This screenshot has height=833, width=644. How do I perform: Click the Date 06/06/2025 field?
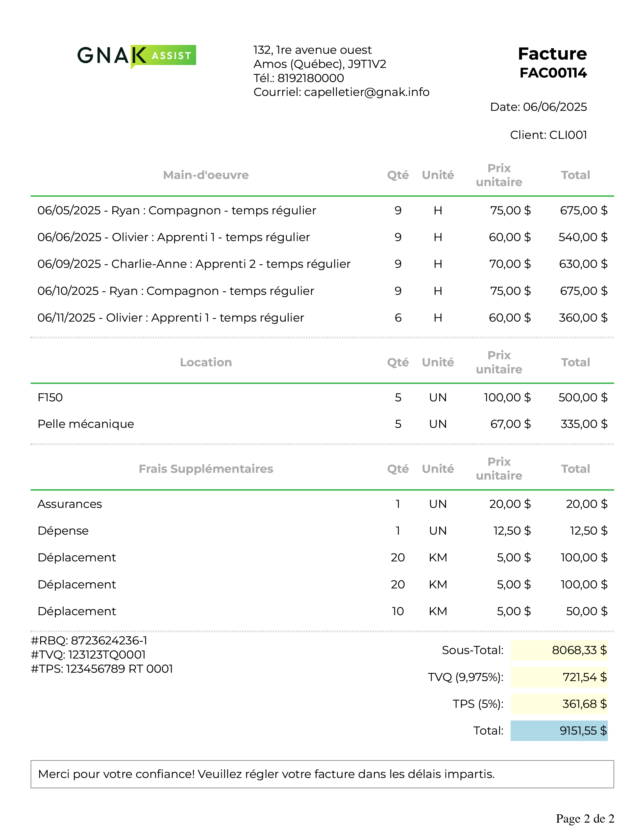click(538, 107)
